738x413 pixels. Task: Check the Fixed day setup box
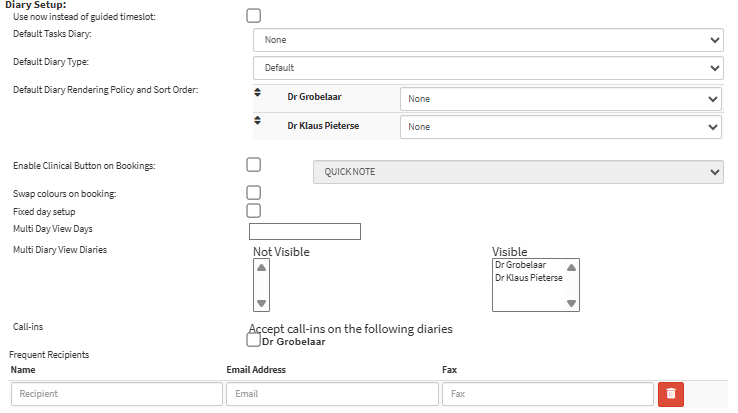[254, 210]
